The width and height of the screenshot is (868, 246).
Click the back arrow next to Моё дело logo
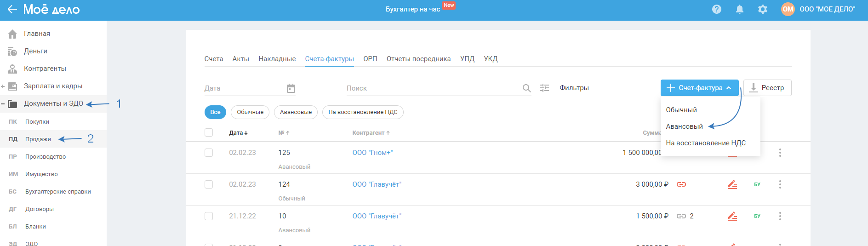click(12, 9)
